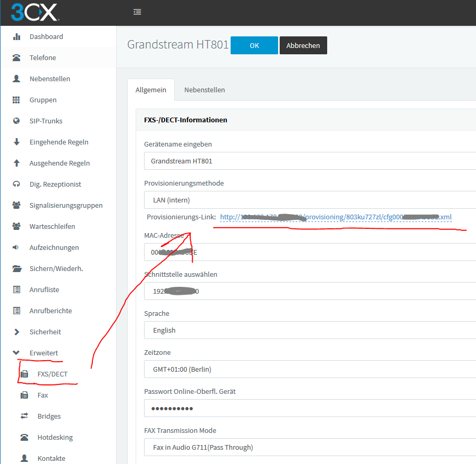
Task: Click the FXS/DECT fax machine icon
Action: [x=24, y=374]
